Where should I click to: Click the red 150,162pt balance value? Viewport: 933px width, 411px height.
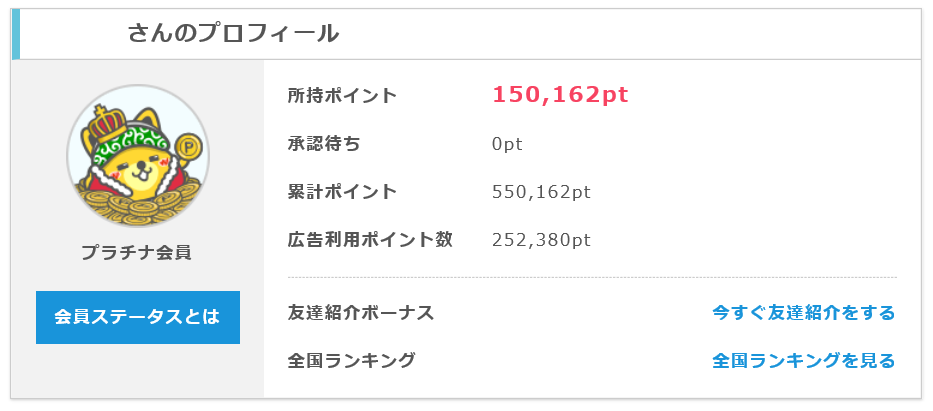coord(560,95)
